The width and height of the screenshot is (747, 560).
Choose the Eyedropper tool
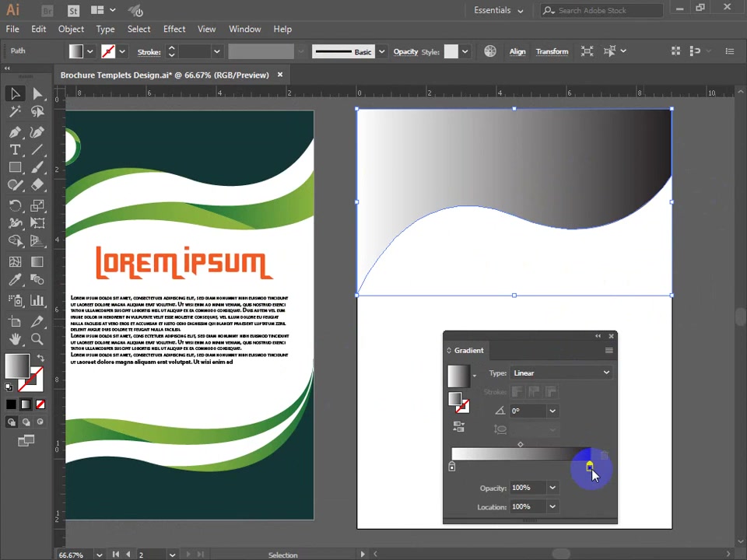(x=15, y=280)
